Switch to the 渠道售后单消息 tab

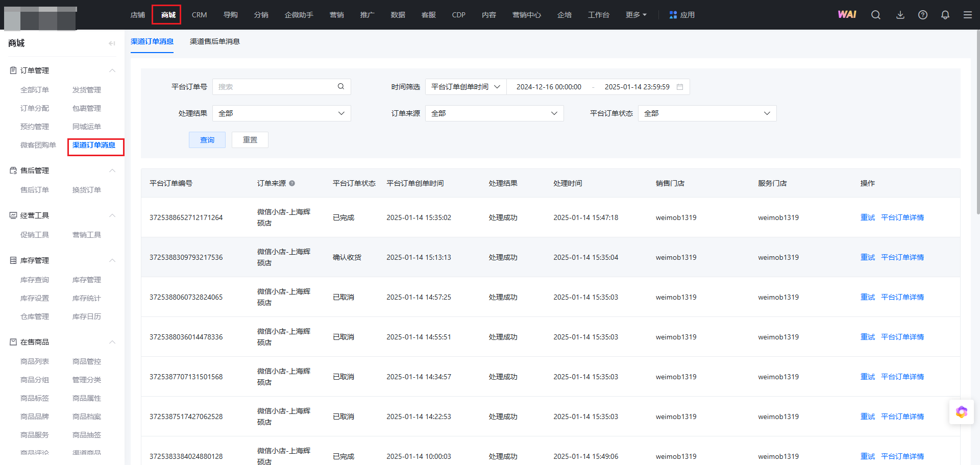[x=215, y=41]
